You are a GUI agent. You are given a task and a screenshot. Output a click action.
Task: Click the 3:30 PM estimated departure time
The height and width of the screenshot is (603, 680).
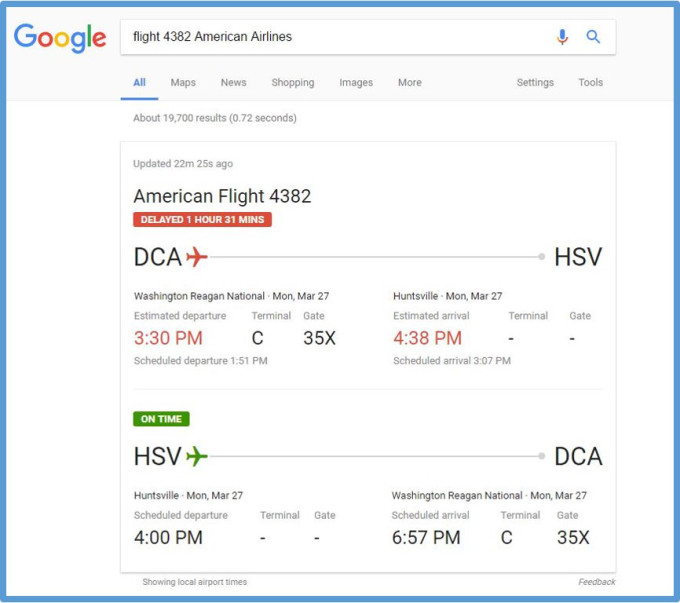tap(168, 338)
